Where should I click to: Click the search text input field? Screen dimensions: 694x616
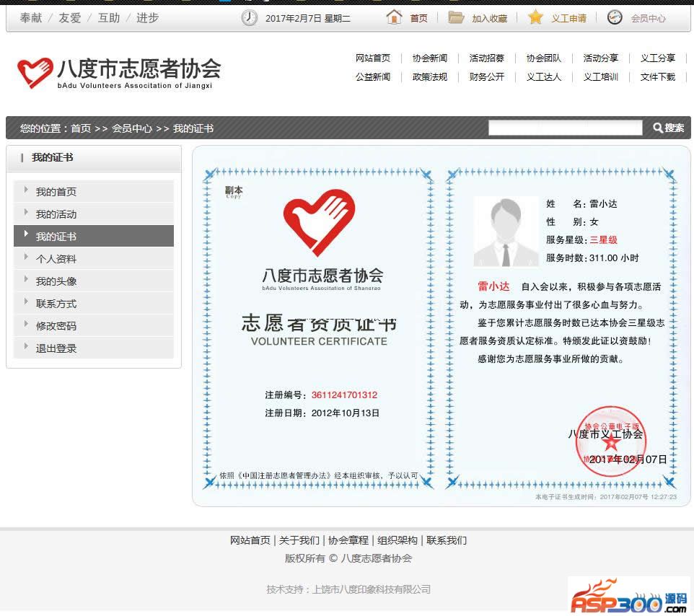click(x=565, y=128)
